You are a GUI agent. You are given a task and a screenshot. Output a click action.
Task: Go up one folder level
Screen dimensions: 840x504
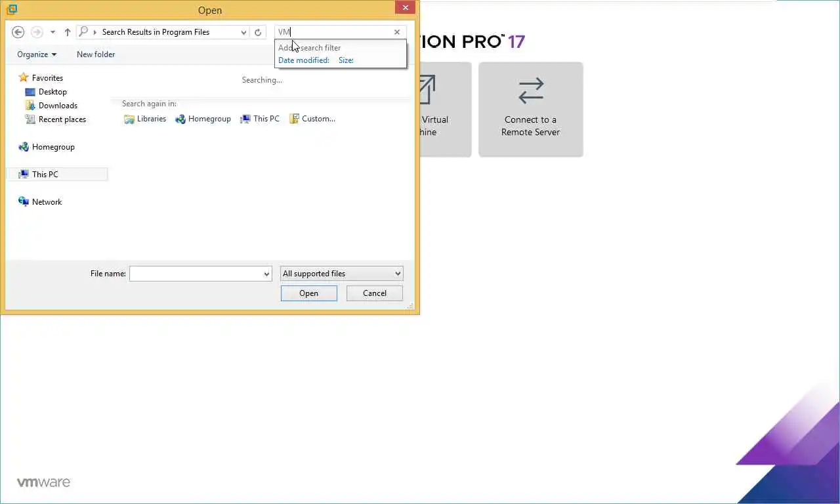pos(68,32)
